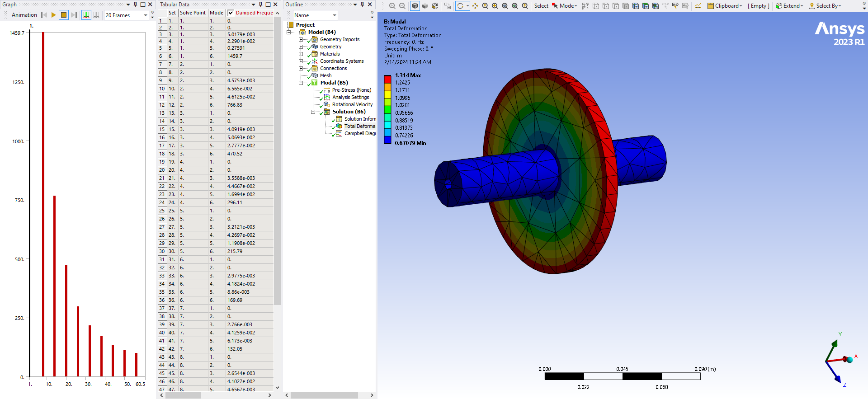868x399 pixels.
Task: Click the zoom out magnifier icon
Action: coord(392,6)
